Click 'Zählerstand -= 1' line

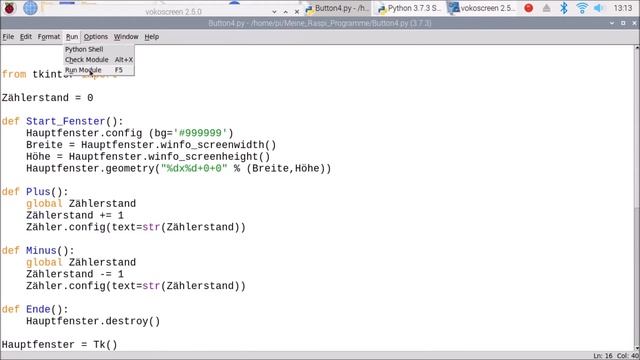[75, 274]
